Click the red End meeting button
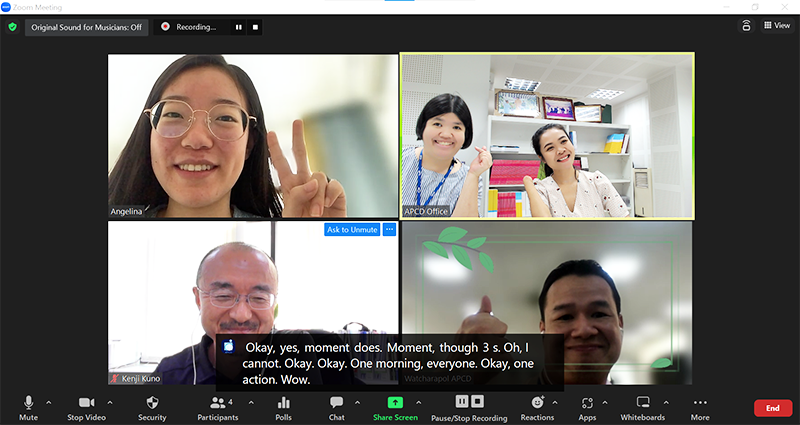 [x=773, y=408]
